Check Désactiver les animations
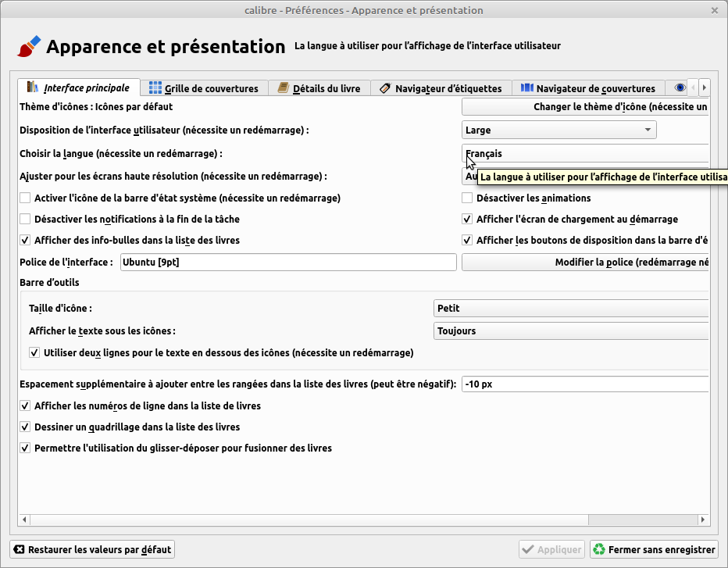The width and height of the screenshot is (728, 568). (467, 198)
